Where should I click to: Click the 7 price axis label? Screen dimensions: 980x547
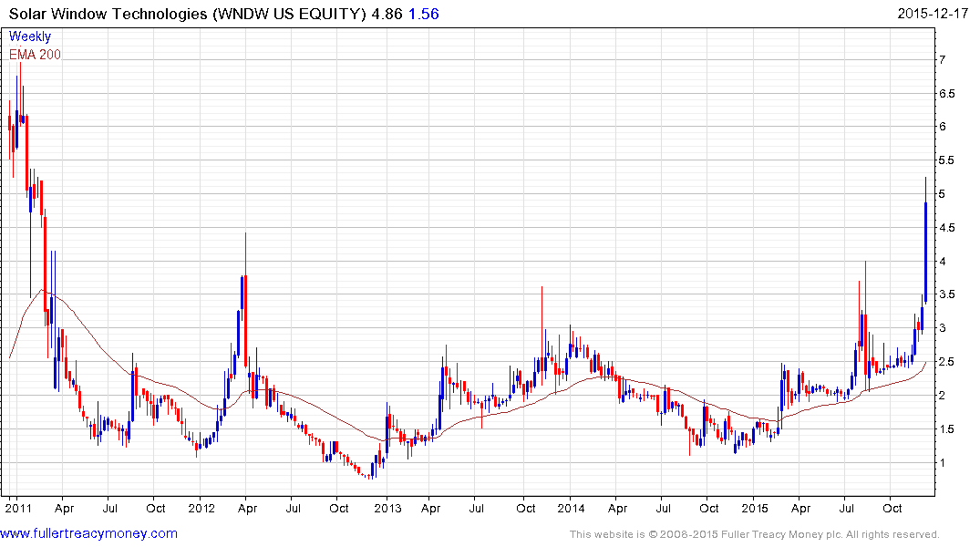(x=942, y=60)
